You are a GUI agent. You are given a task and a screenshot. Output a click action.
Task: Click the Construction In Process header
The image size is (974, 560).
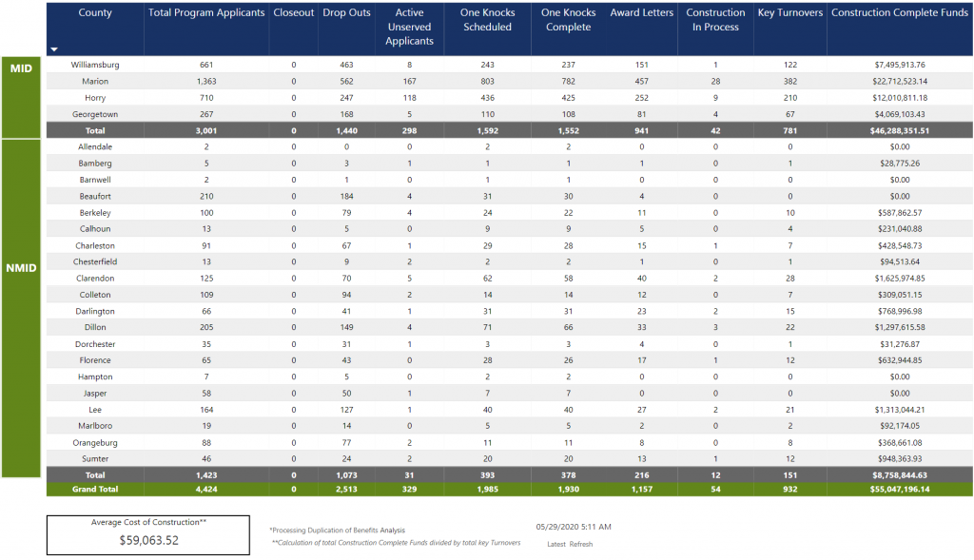click(715, 20)
